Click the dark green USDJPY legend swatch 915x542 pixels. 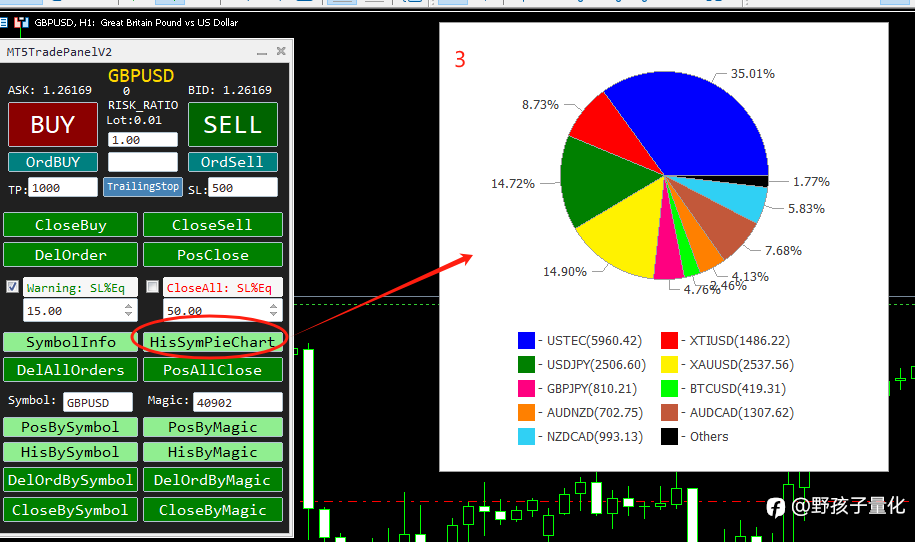[526, 365]
